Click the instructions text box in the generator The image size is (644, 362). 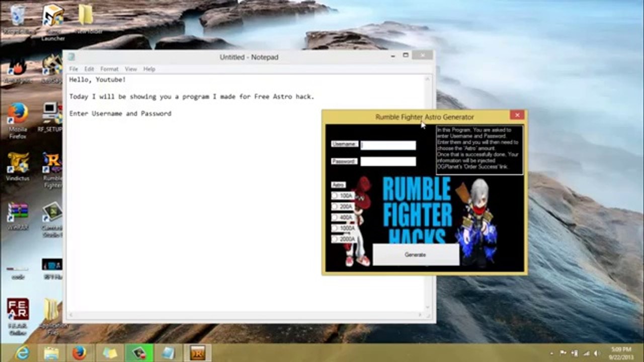479,150
